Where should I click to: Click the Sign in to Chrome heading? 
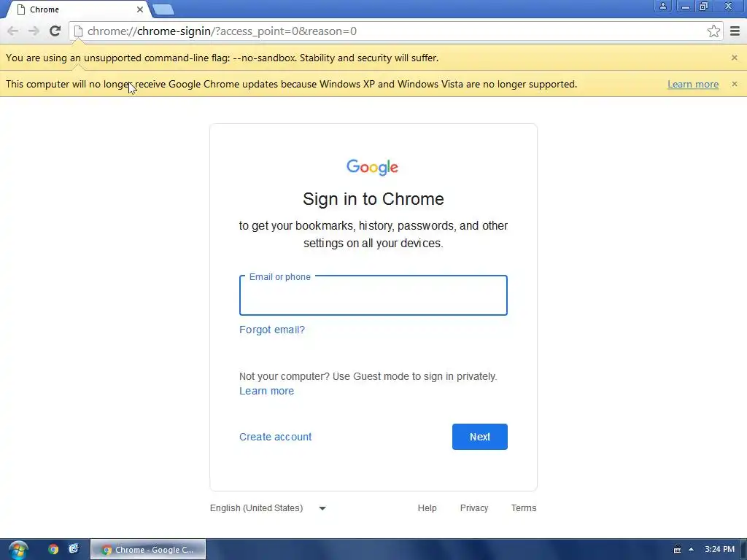373,199
